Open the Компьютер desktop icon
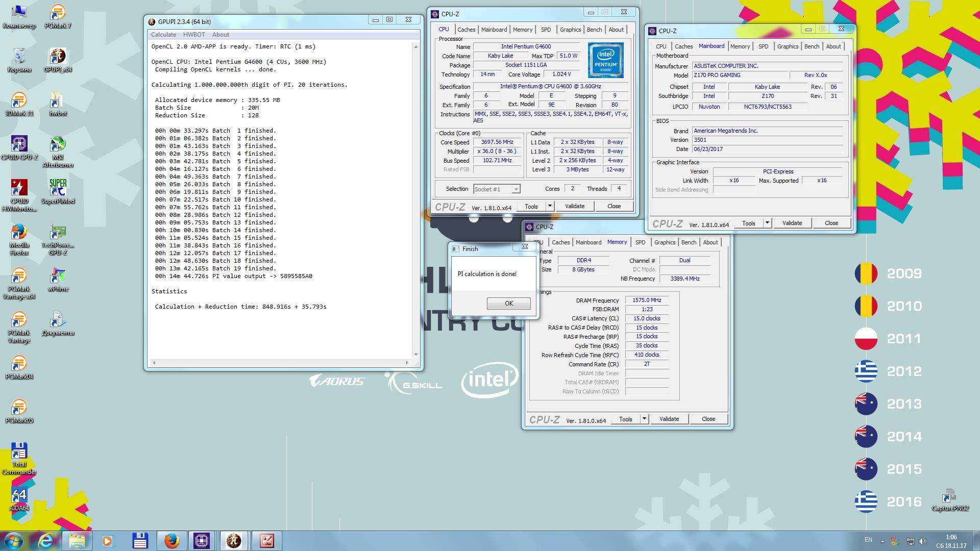Image resolution: width=980 pixels, height=551 pixels. click(19, 16)
